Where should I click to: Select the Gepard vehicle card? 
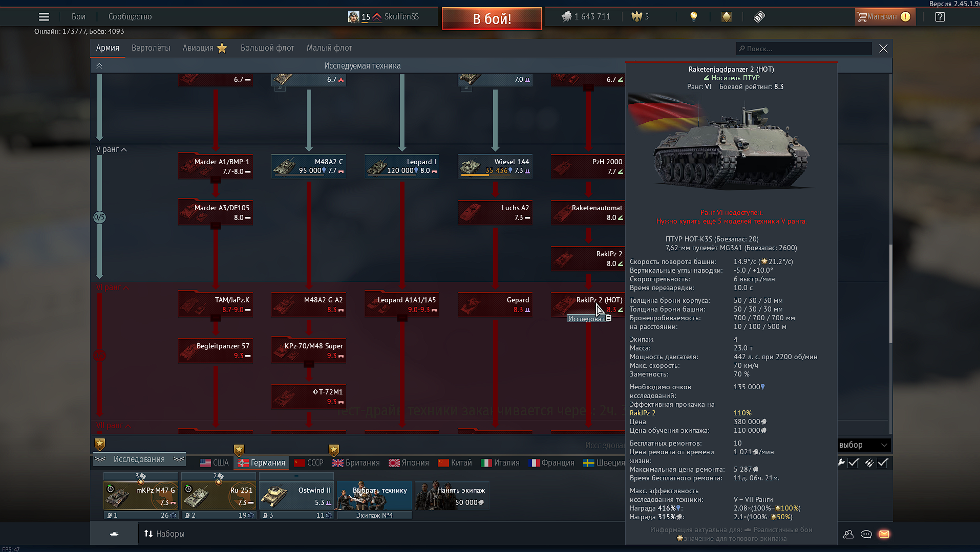pos(495,304)
